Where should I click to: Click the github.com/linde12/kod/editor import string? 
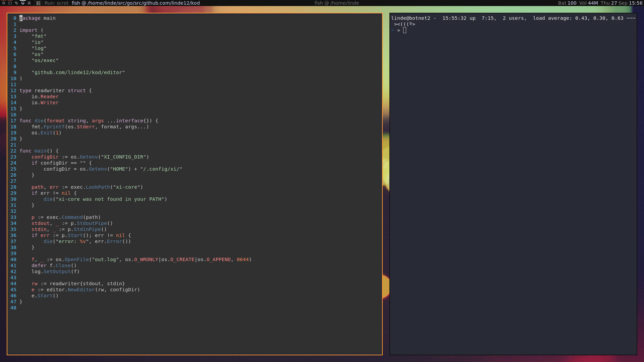[78, 73]
